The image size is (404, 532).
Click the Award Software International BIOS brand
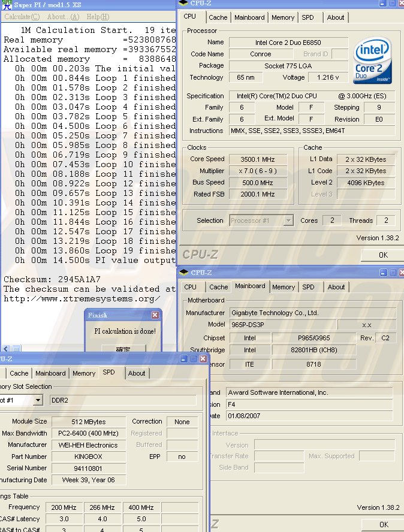click(309, 392)
